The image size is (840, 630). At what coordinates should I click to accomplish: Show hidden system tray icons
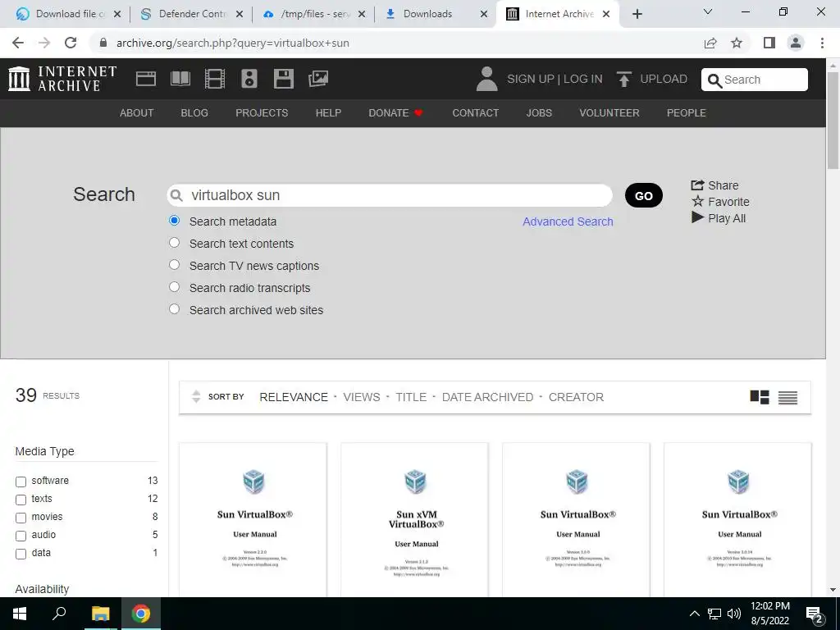point(694,614)
